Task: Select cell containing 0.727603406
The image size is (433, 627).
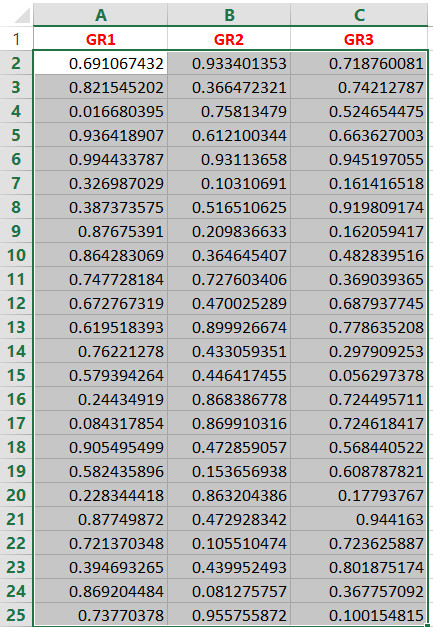Action: tap(229, 279)
